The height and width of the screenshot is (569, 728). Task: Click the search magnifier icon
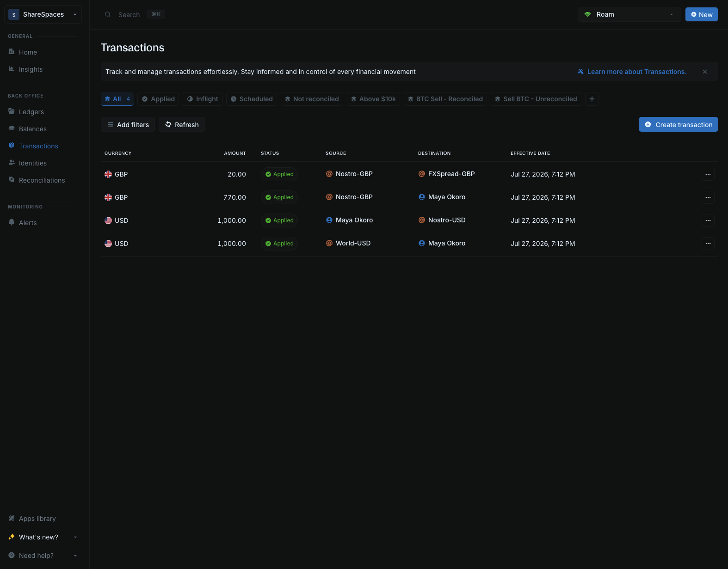click(x=108, y=14)
